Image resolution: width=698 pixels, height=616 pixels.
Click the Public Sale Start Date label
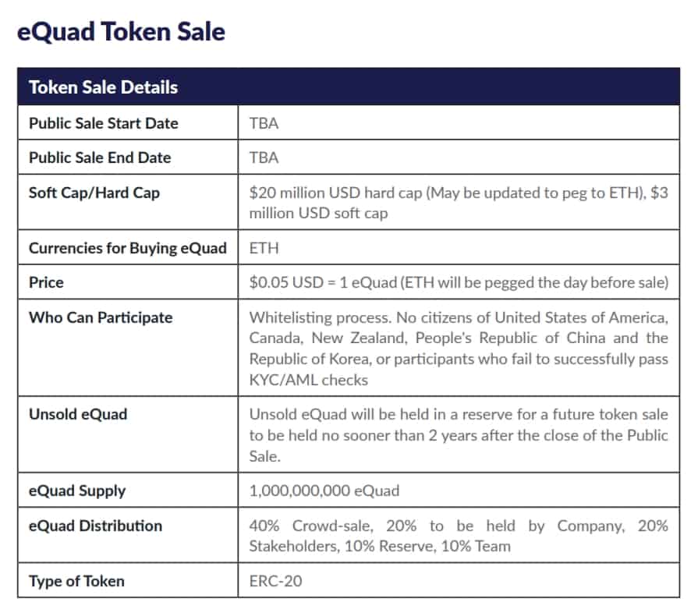coord(103,123)
